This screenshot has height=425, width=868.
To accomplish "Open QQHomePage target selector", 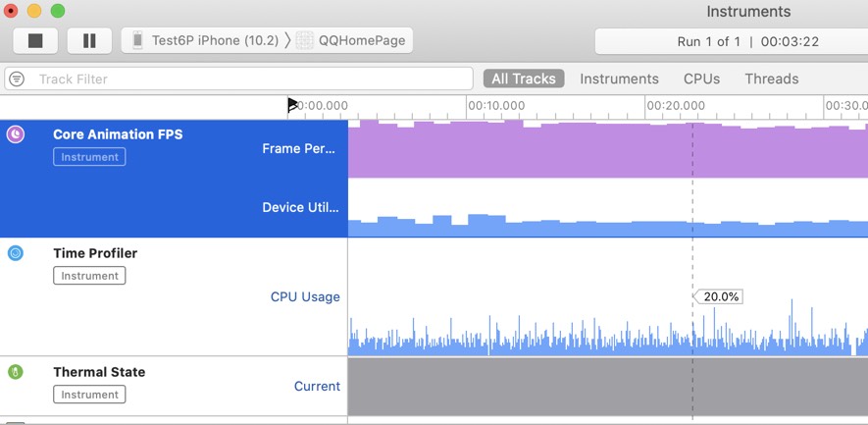I will click(x=361, y=40).
